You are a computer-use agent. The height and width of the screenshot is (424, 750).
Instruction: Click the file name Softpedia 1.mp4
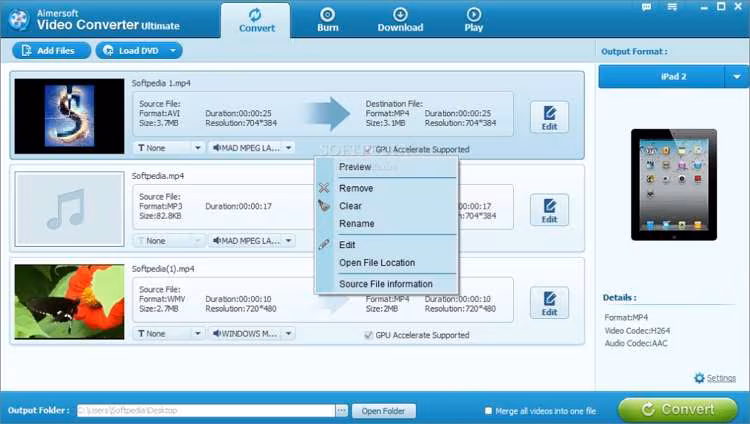[x=161, y=83]
